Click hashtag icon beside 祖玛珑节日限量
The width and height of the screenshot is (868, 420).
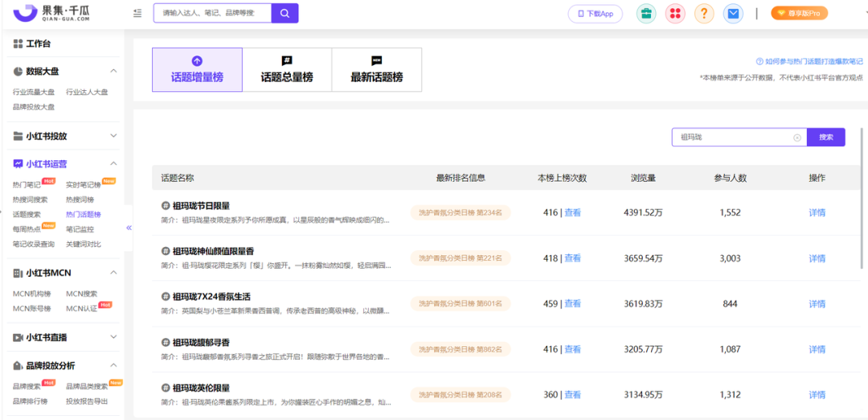pyautogui.click(x=165, y=205)
